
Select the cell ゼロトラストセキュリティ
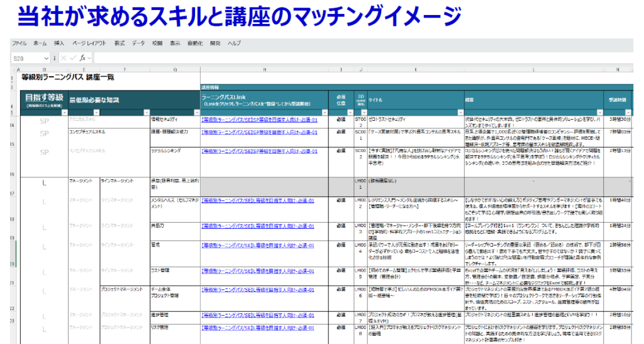416,122
